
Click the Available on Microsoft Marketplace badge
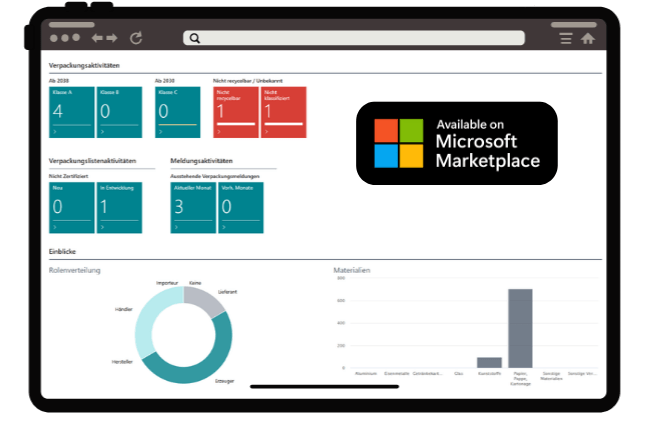pyautogui.click(x=457, y=143)
